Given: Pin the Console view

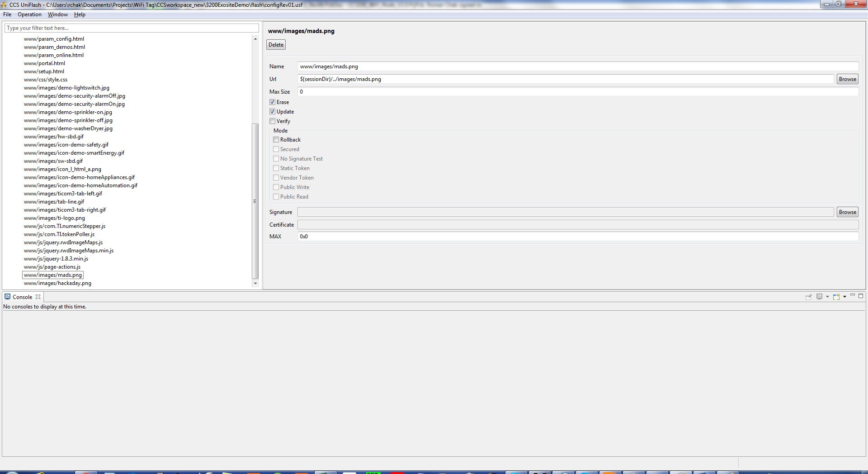Looking at the screenshot, I should 808,297.
